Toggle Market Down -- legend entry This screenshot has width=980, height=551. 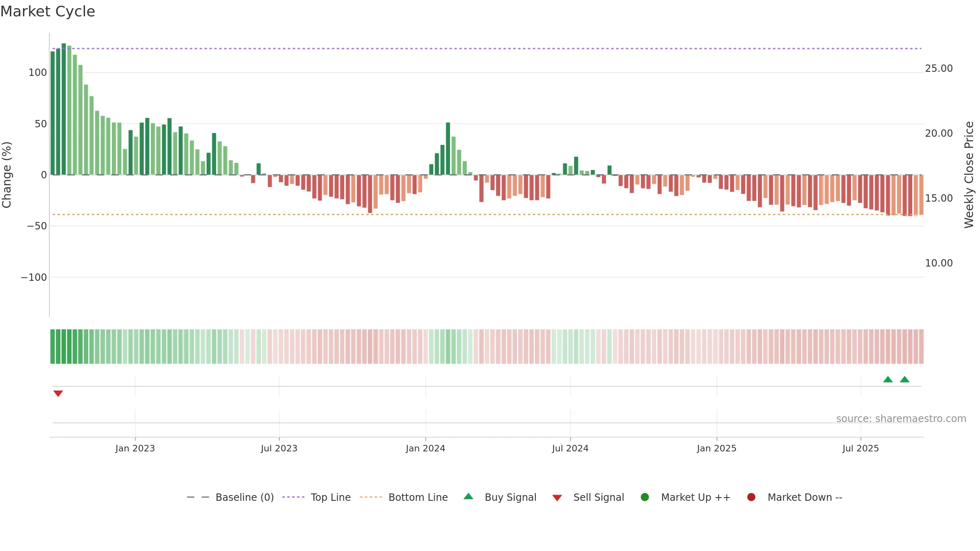coord(794,497)
